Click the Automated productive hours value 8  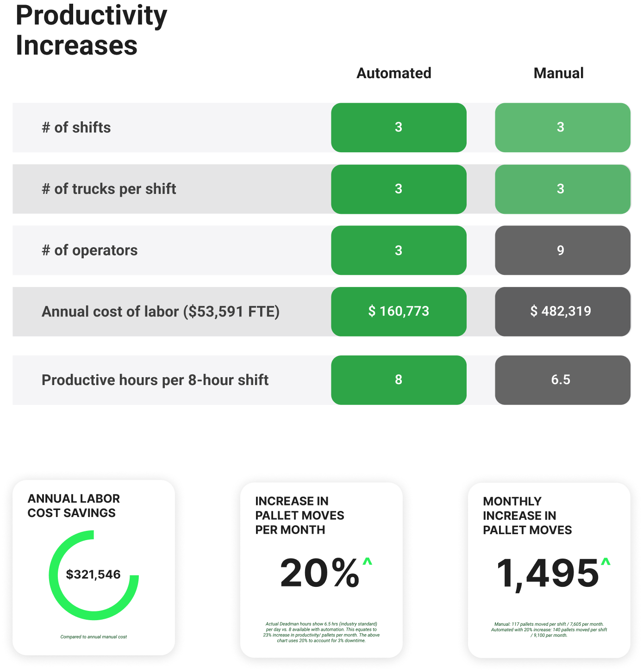(x=399, y=380)
